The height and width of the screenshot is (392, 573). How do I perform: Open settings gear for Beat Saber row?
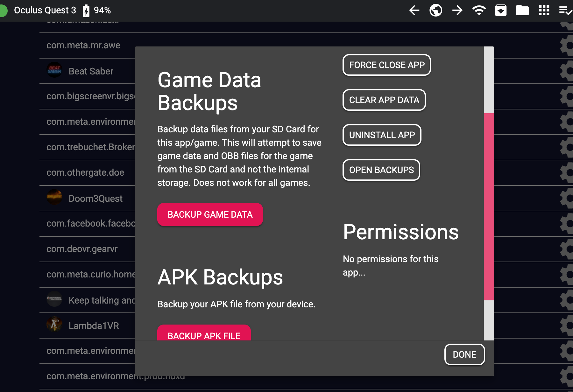pyautogui.click(x=567, y=71)
